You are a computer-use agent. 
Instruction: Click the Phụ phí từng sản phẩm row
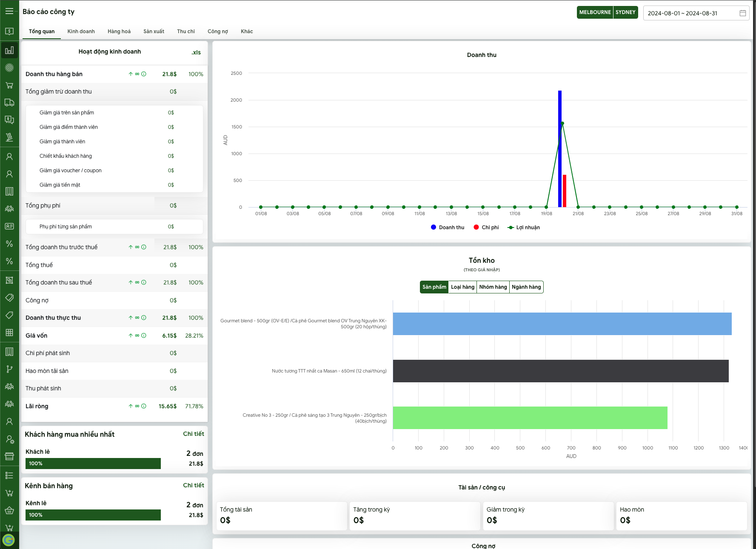coord(114,227)
